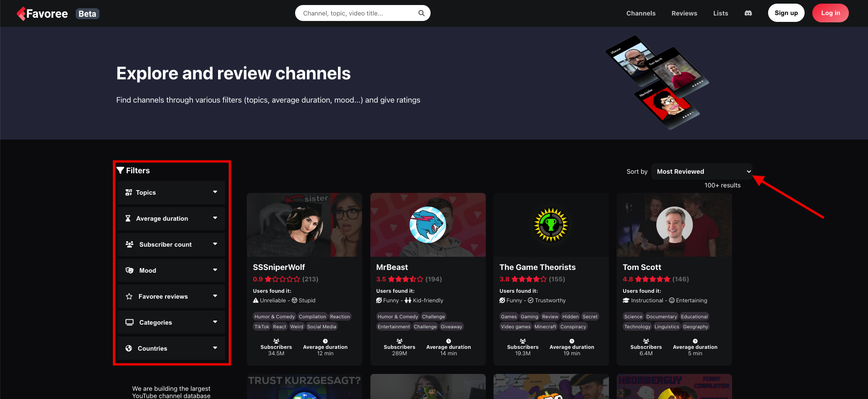This screenshot has height=399, width=868.
Task: Expand the Mood filter
Action: (x=171, y=270)
